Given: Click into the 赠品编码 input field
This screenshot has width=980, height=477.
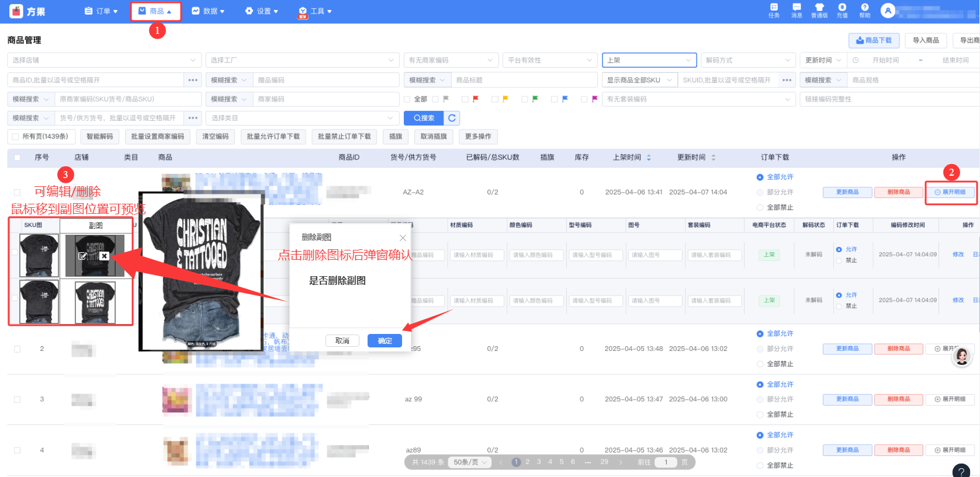Looking at the screenshot, I should click(326, 80).
